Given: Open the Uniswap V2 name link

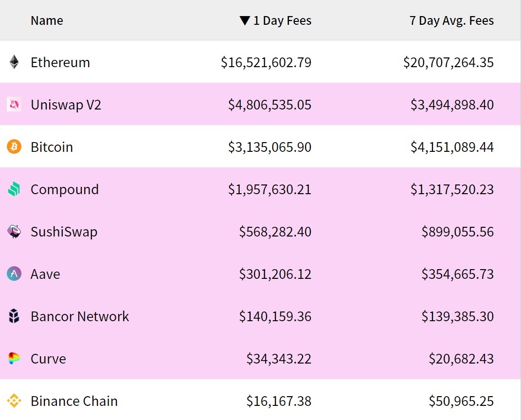Looking at the screenshot, I should [66, 105].
